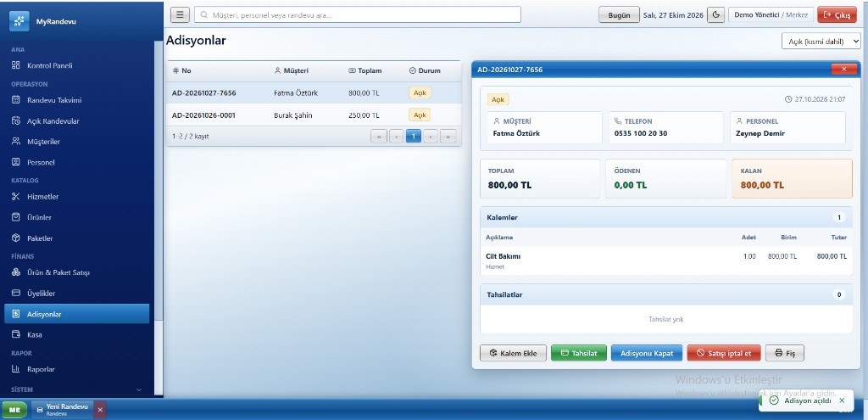Click the Ödenen 0,00 TL card
The height and width of the screenshot is (420, 868).
pyautogui.click(x=666, y=178)
